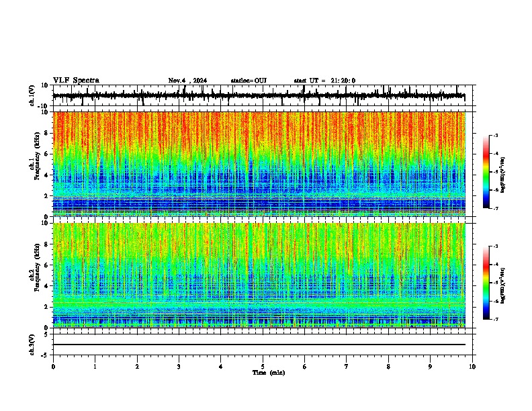Click the ch.2 'Frequency (kHz)' axis label
The width and height of the screenshot is (532, 411).
click(37, 267)
